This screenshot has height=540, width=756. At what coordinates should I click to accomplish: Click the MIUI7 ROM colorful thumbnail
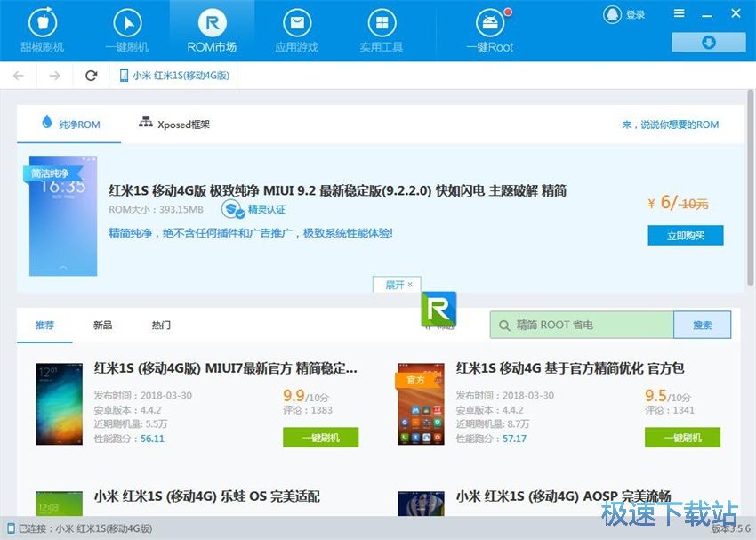coord(60,404)
